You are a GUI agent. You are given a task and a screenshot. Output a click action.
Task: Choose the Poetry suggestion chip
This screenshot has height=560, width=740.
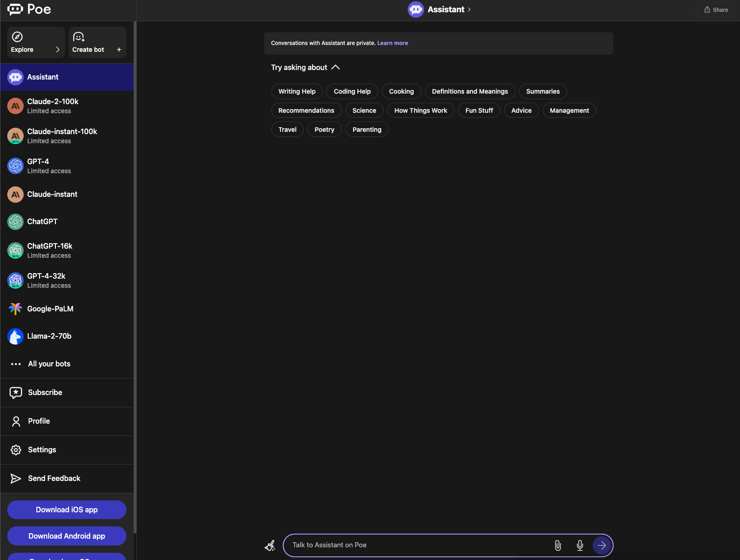325,130
